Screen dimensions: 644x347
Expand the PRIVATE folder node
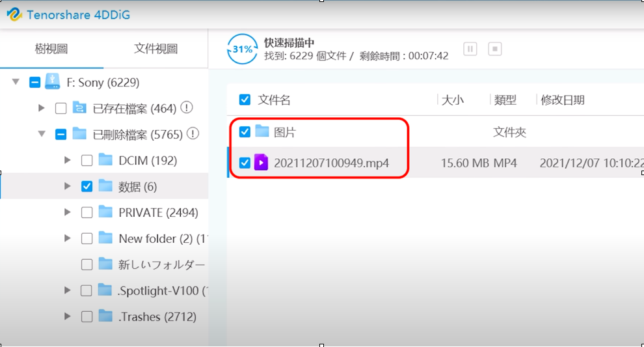pyautogui.click(x=68, y=212)
